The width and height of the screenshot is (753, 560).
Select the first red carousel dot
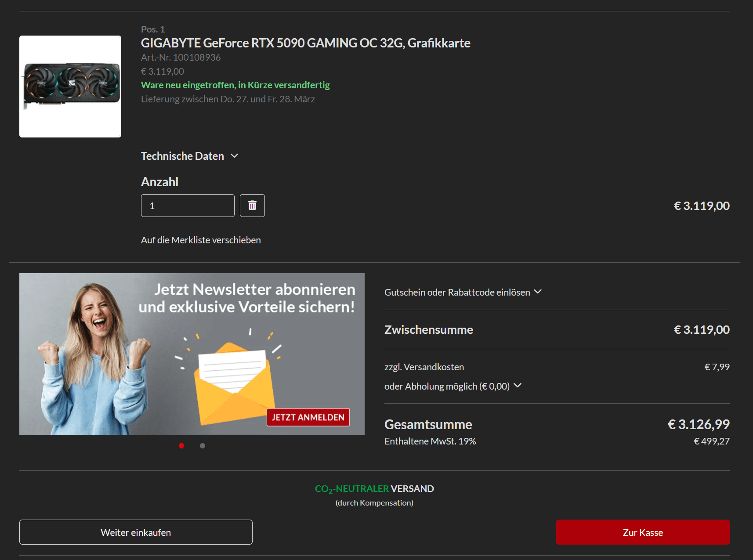point(181,446)
